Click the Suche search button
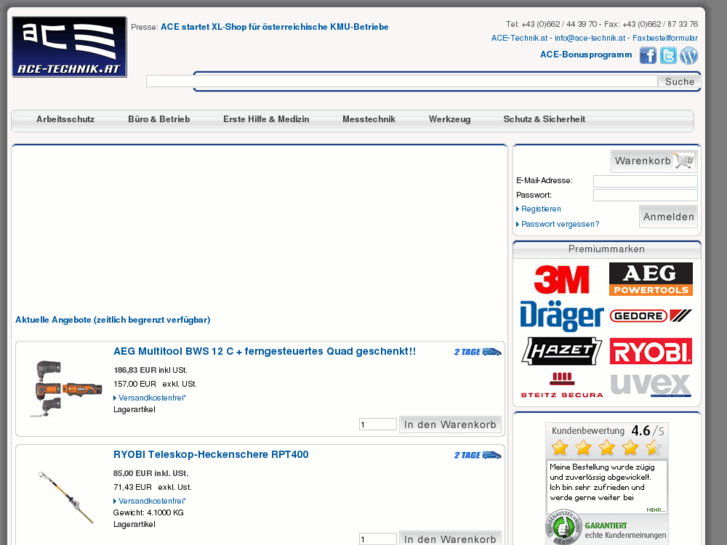 point(679,82)
